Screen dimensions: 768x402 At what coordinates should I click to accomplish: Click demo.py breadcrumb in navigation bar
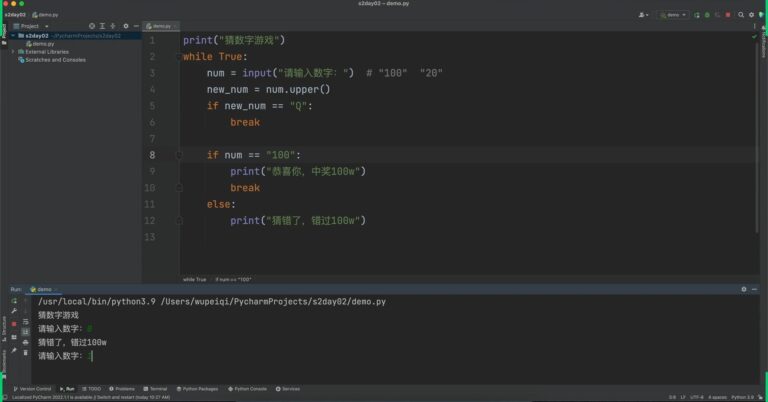45,15
